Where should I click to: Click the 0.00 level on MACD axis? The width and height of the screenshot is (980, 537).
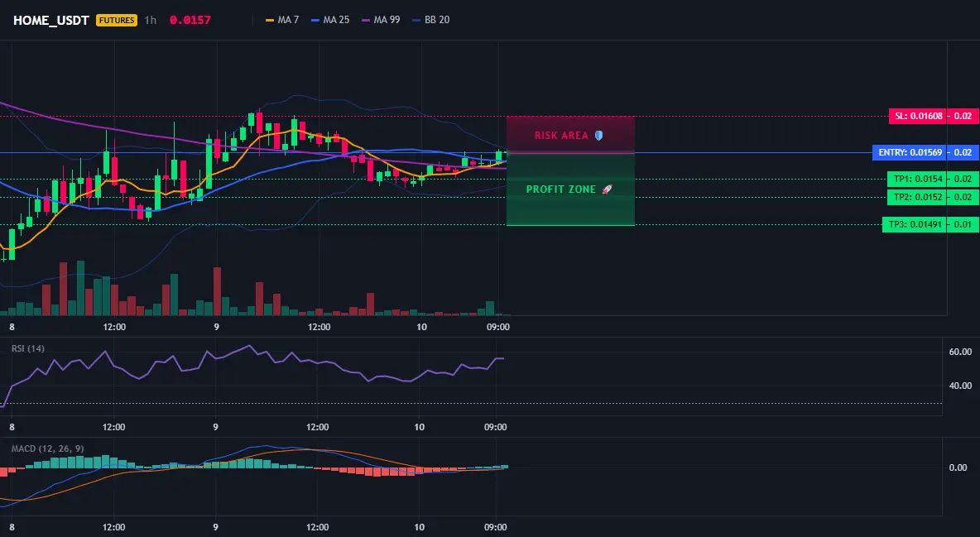[958, 467]
